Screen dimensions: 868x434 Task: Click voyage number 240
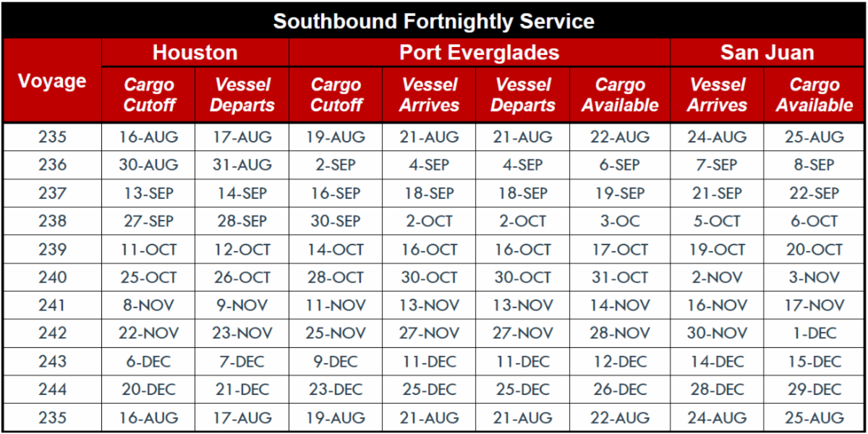pyautogui.click(x=52, y=277)
